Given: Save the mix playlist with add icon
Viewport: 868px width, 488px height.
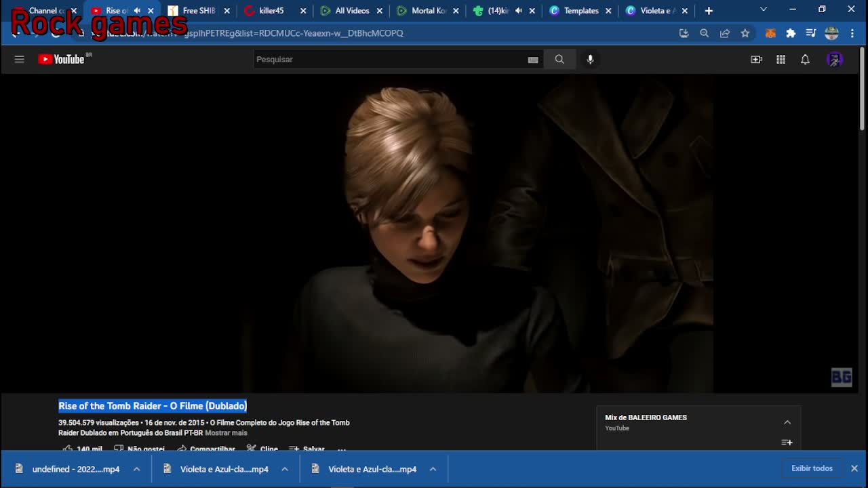Looking at the screenshot, I should (x=787, y=443).
